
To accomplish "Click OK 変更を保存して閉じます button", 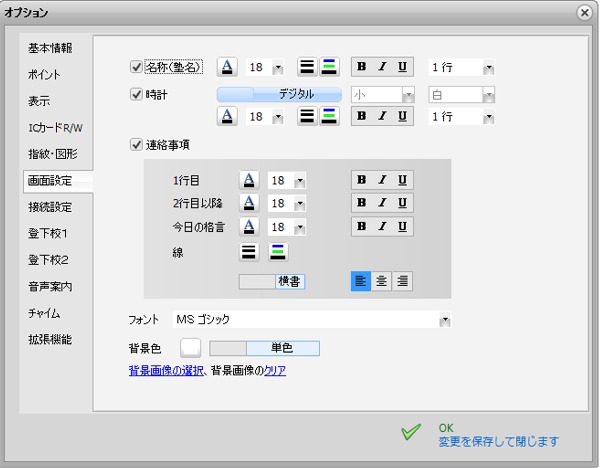I will pos(480,435).
